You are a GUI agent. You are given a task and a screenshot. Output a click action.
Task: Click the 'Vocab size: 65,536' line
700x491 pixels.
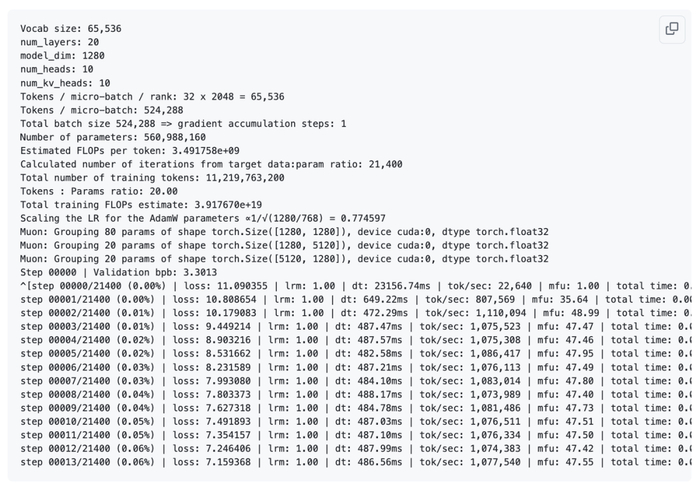click(x=71, y=29)
